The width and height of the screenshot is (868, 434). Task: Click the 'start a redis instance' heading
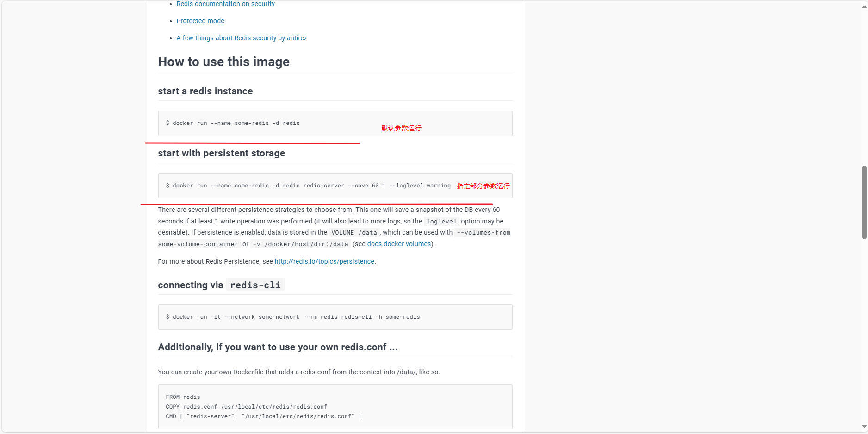[x=205, y=91]
